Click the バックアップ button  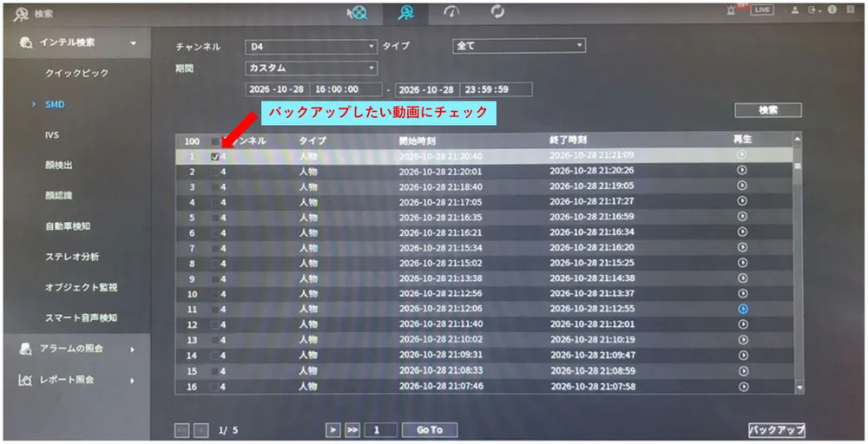click(x=776, y=429)
